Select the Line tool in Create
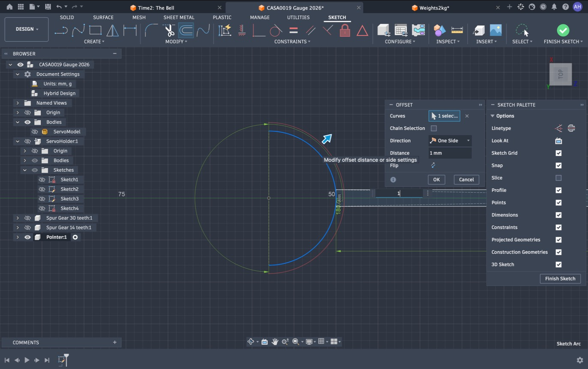 click(61, 30)
